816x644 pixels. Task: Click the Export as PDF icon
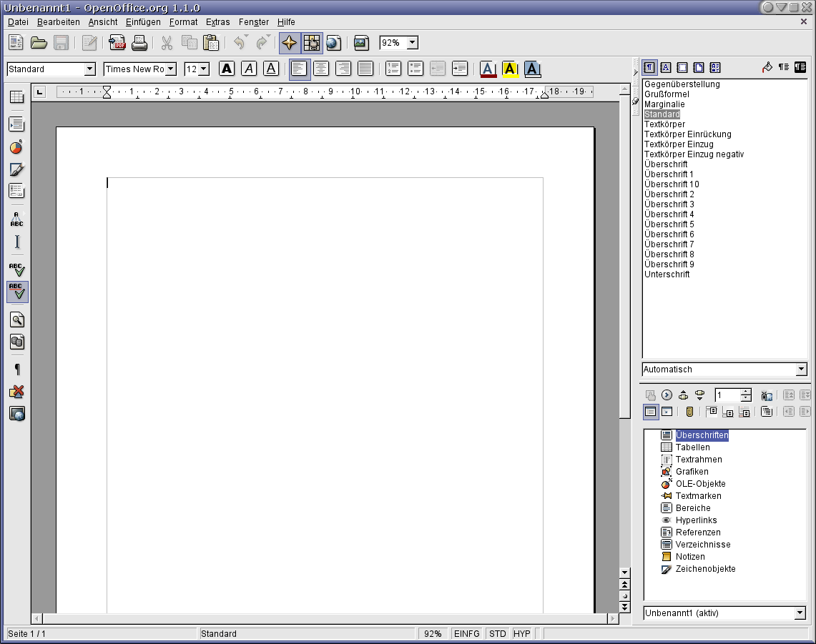coord(117,43)
